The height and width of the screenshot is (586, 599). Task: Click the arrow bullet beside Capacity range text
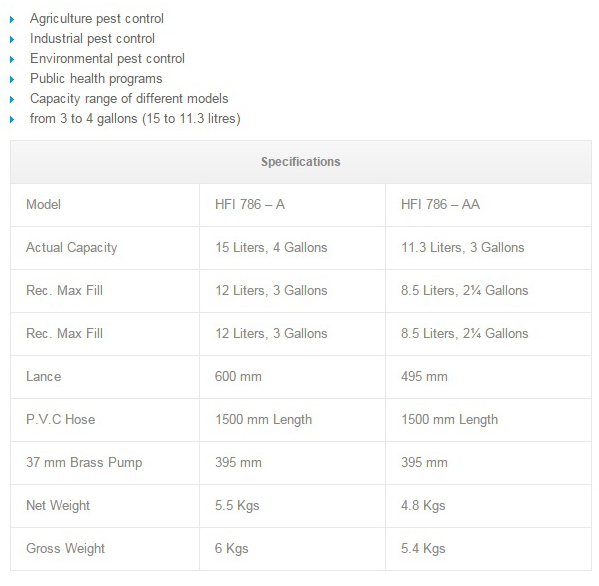tap(12, 99)
